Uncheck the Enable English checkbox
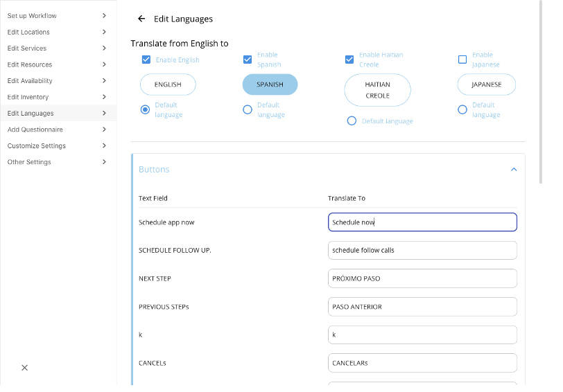Image resolution: width=563 pixels, height=392 pixels. [x=146, y=60]
